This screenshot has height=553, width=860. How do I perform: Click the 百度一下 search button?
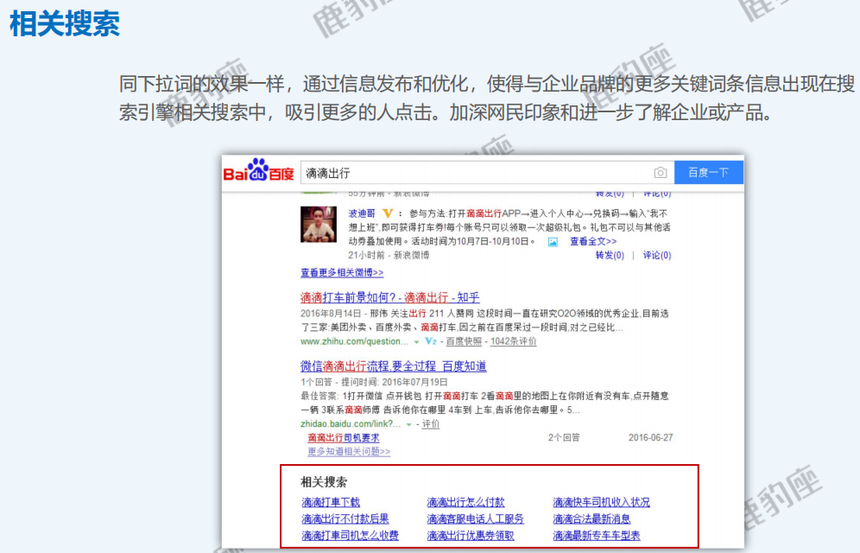(708, 173)
